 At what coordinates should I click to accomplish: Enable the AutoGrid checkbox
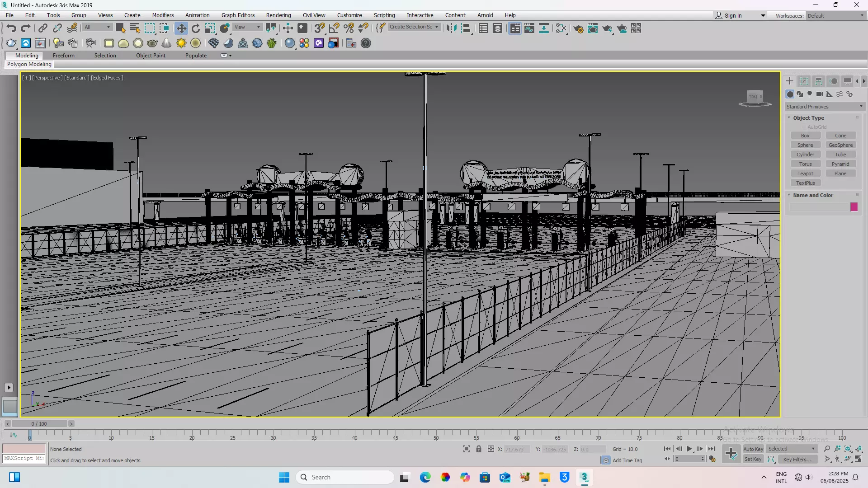click(x=804, y=127)
